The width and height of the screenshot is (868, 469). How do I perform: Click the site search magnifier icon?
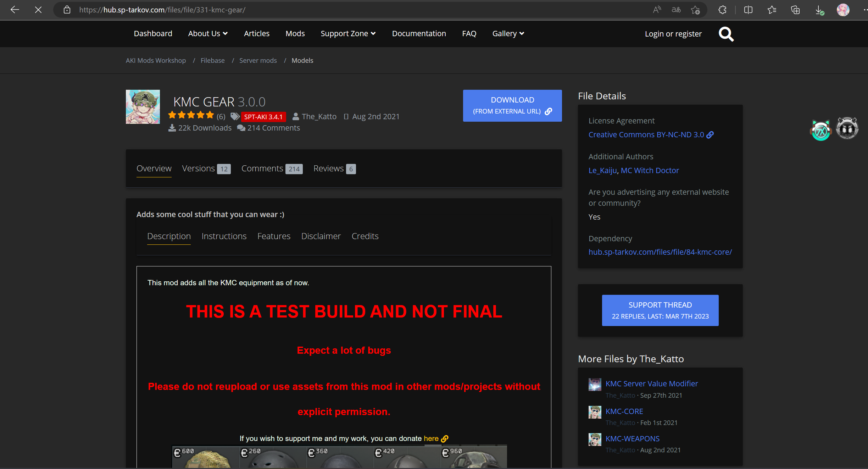[726, 34]
